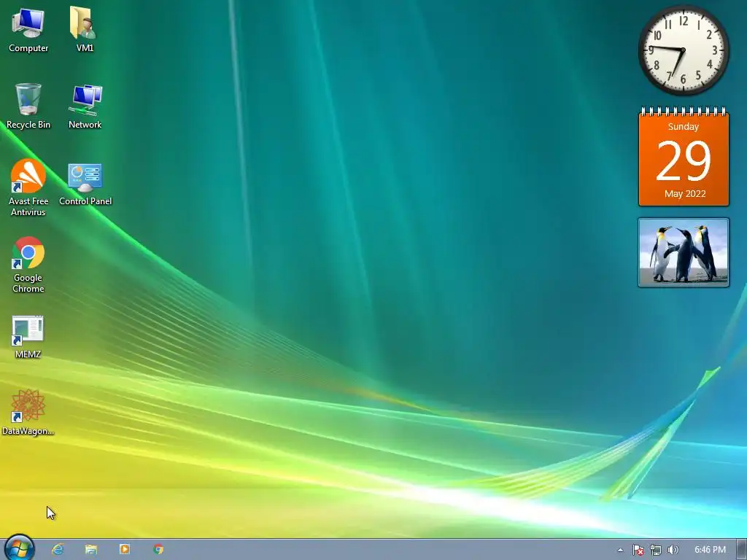Open the Computer desktop icon
This screenshot has height=560, width=747.
(x=28, y=29)
